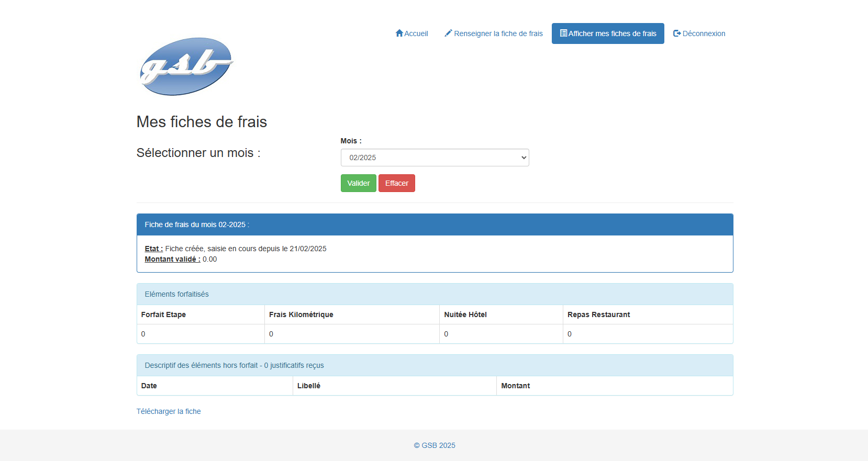868x461 pixels.
Task: Open Renseigner la fiche de frais label
Action: (x=498, y=33)
